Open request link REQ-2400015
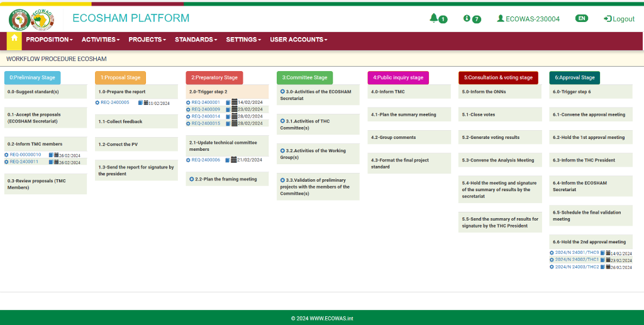Image resolution: width=644 pixels, height=325 pixels. click(x=206, y=123)
